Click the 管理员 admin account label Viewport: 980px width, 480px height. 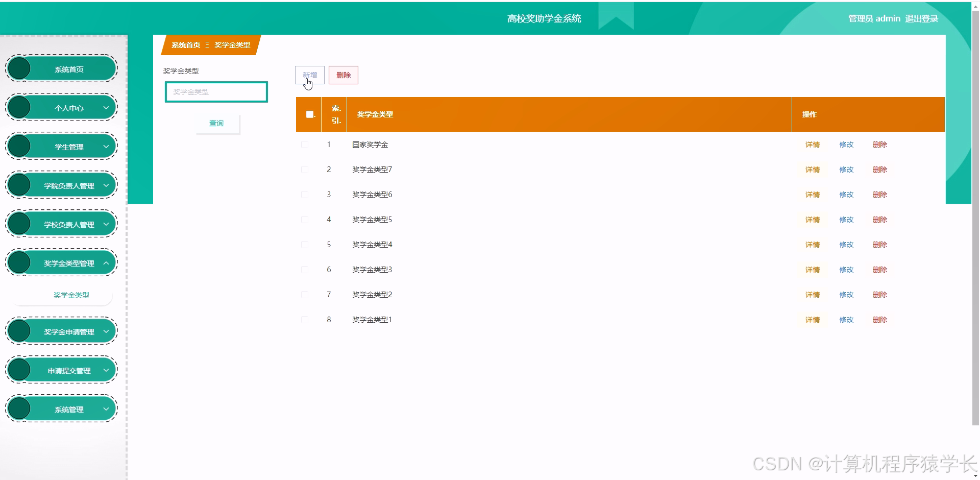point(874,19)
